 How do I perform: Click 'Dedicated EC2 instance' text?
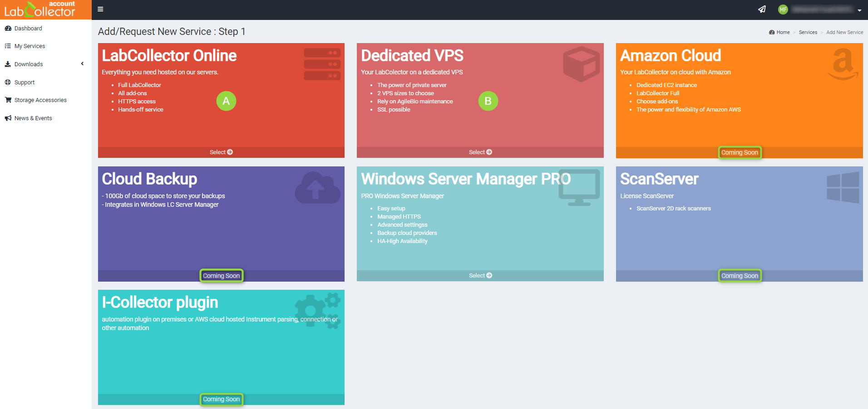click(666, 85)
